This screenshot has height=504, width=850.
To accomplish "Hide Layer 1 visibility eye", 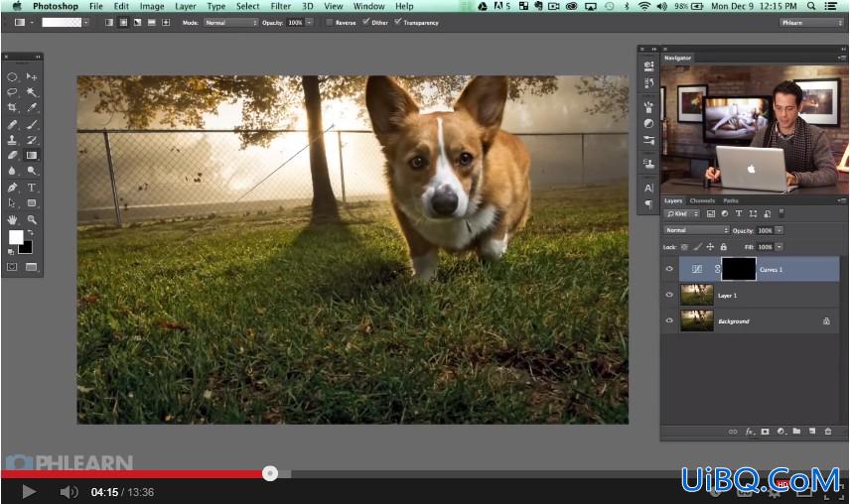I will (x=669, y=295).
